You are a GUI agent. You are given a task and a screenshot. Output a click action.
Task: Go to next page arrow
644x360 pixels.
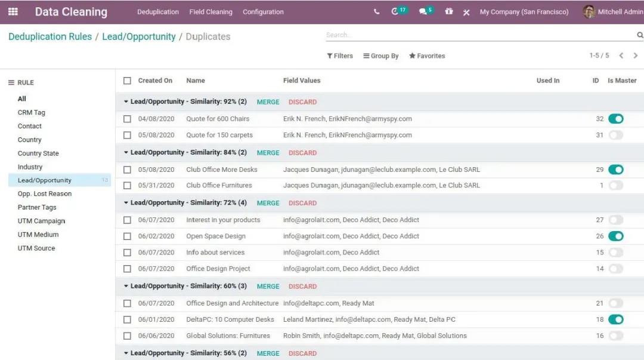tap(636, 56)
